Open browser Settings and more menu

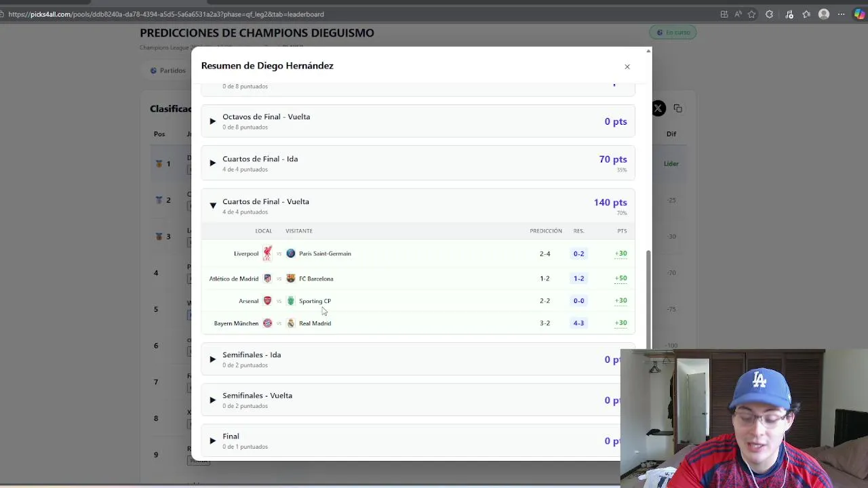pyautogui.click(x=842, y=14)
